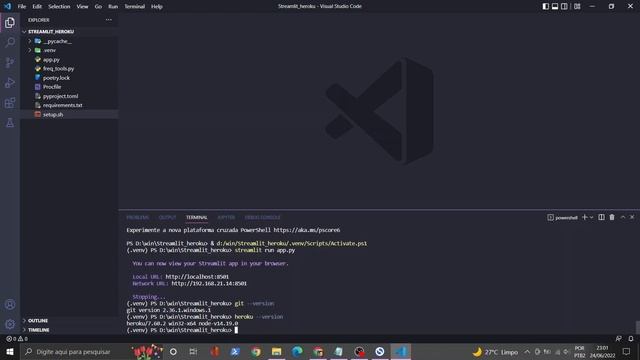Split the terminal
The height and width of the screenshot is (360, 640).
601,217
